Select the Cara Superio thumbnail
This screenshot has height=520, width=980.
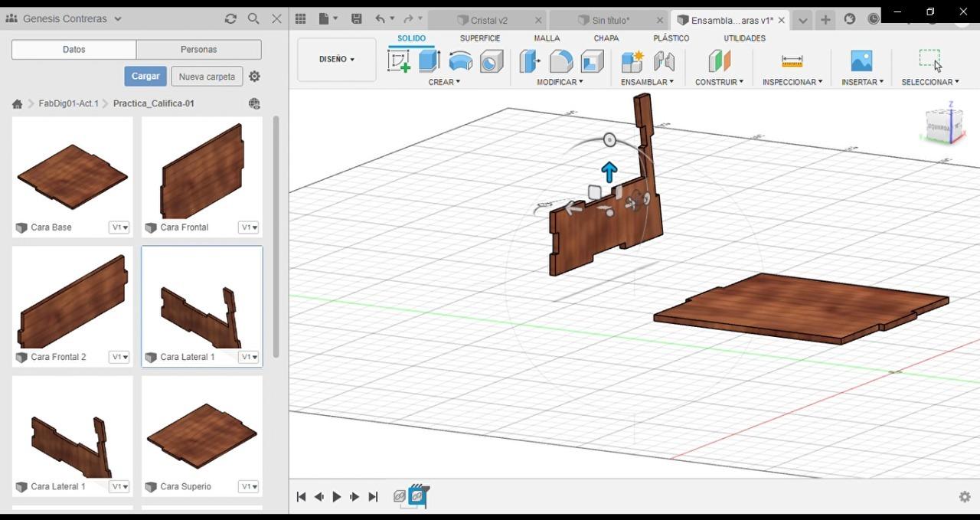tap(202, 435)
